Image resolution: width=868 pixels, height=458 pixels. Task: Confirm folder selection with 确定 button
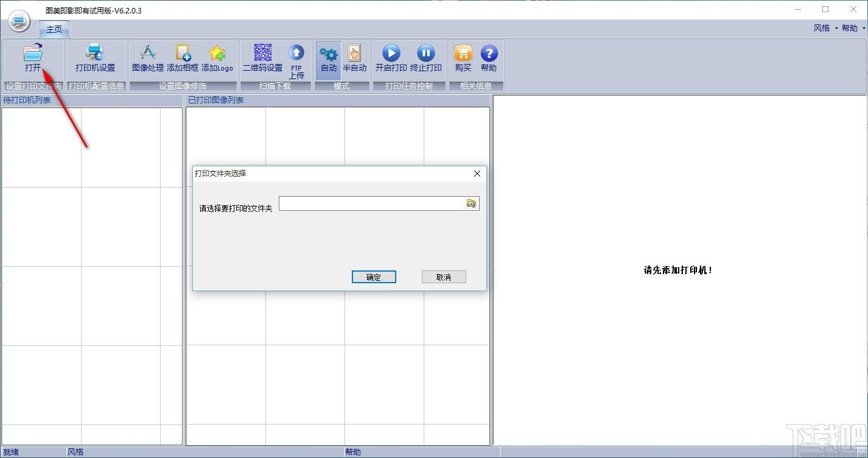pyautogui.click(x=374, y=277)
